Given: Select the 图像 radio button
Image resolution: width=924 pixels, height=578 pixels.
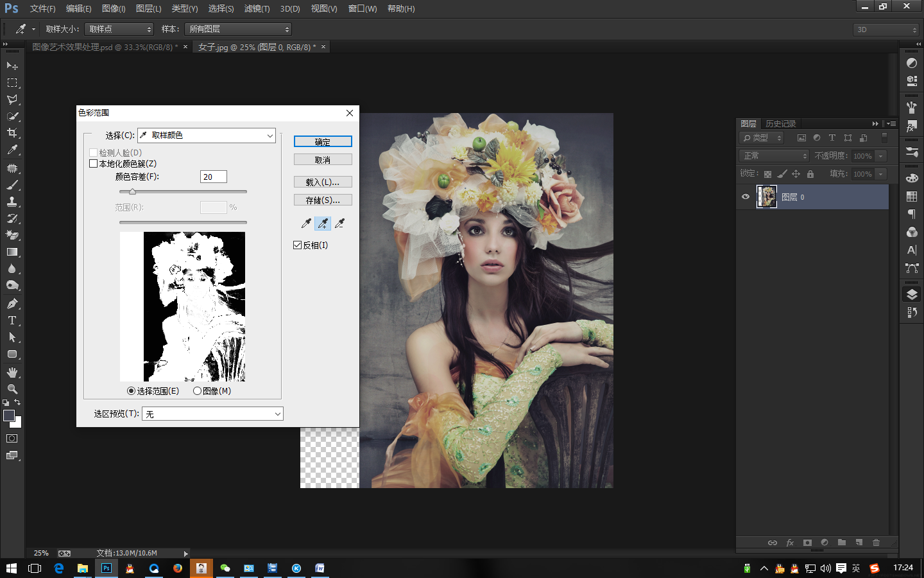Looking at the screenshot, I should 197,391.
